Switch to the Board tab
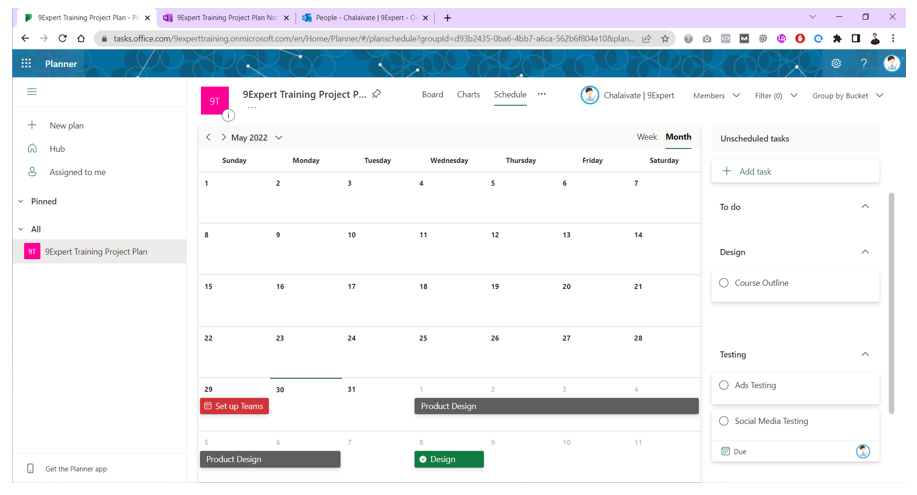The image size is (917, 495). pyautogui.click(x=432, y=95)
